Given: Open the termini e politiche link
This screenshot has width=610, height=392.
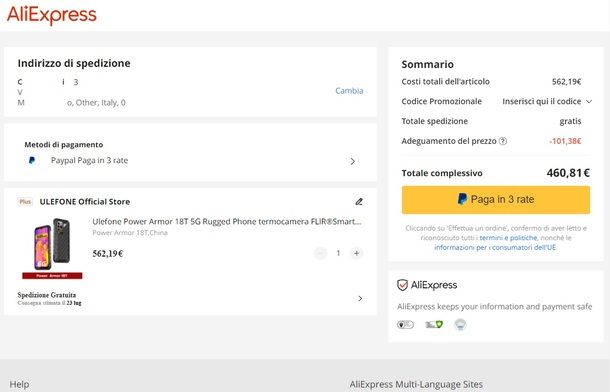Looking at the screenshot, I should (508, 238).
